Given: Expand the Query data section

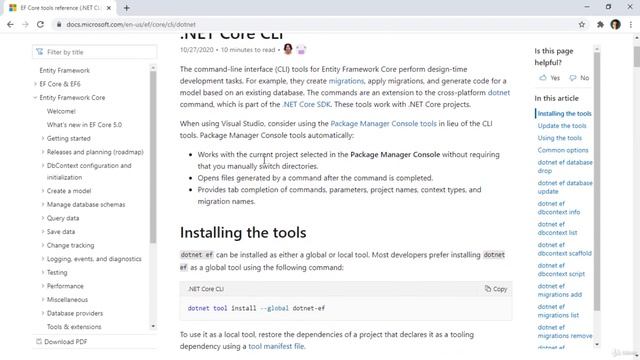Looking at the screenshot, I should 42,218.
